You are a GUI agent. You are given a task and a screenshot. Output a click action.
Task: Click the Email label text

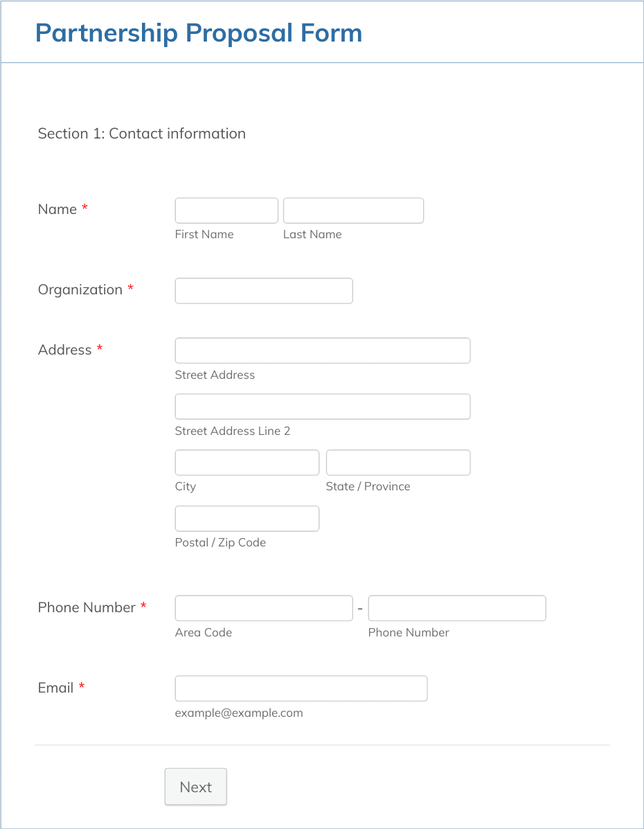(55, 688)
